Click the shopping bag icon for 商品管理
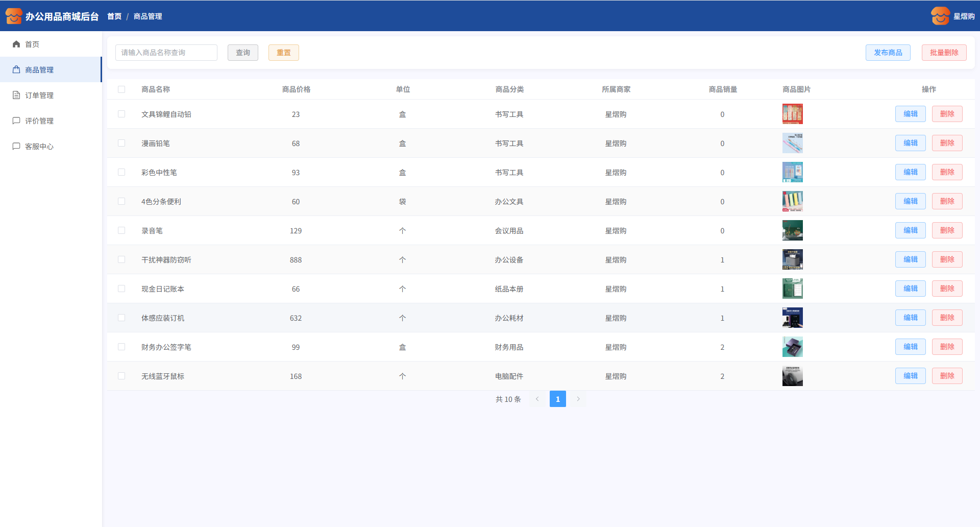 click(16, 70)
